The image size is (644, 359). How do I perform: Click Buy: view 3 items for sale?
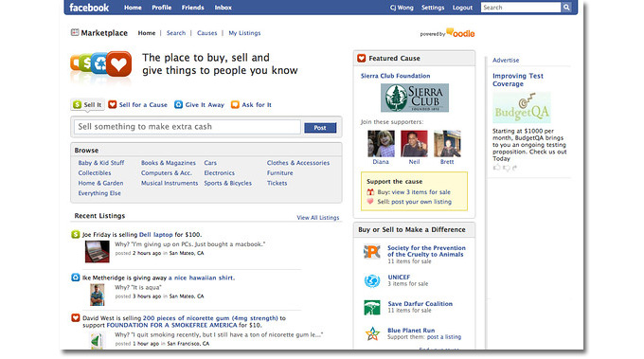pyautogui.click(x=414, y=192)
